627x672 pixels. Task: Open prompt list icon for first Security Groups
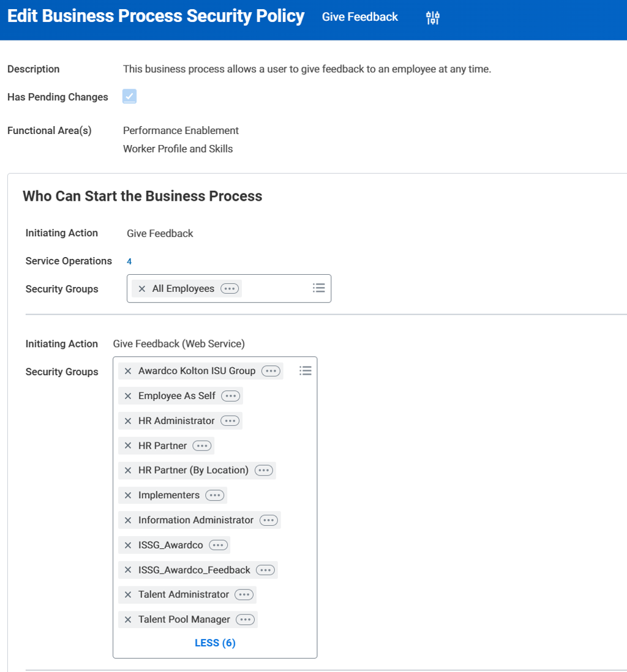point(318,288)
